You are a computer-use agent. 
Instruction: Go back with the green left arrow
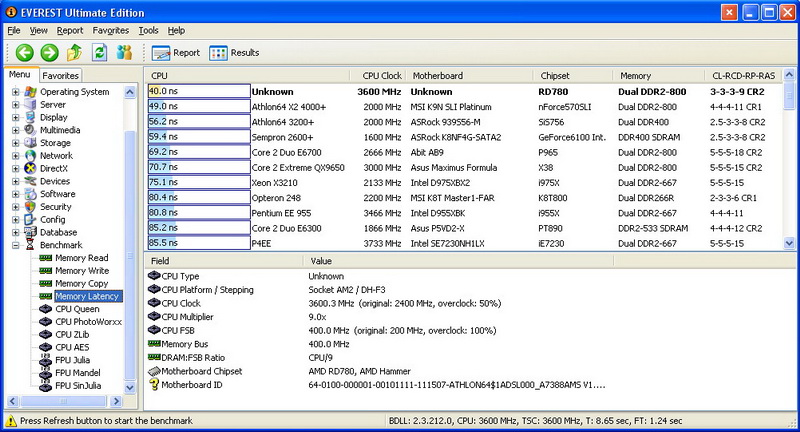pos(24,53)
